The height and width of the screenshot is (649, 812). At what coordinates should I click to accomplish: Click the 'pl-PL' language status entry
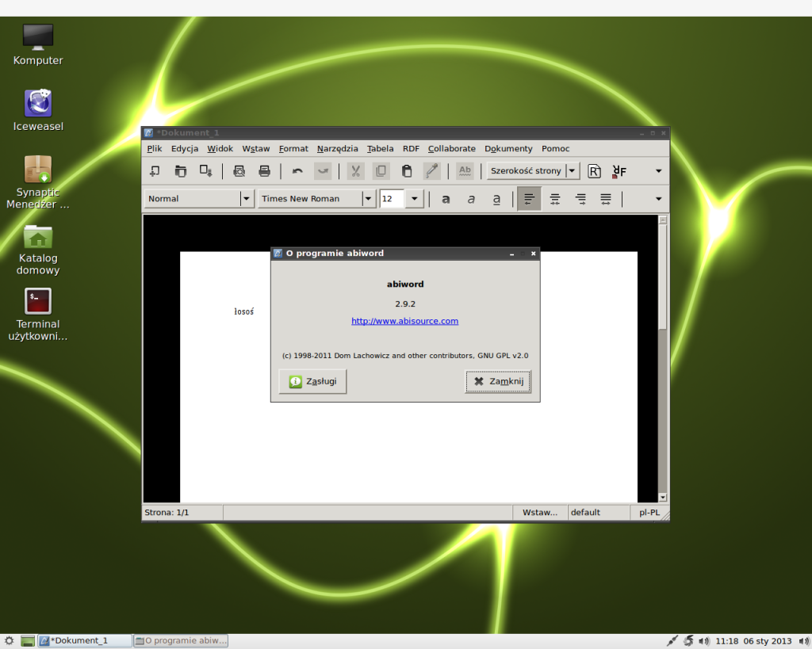(649, 513)
